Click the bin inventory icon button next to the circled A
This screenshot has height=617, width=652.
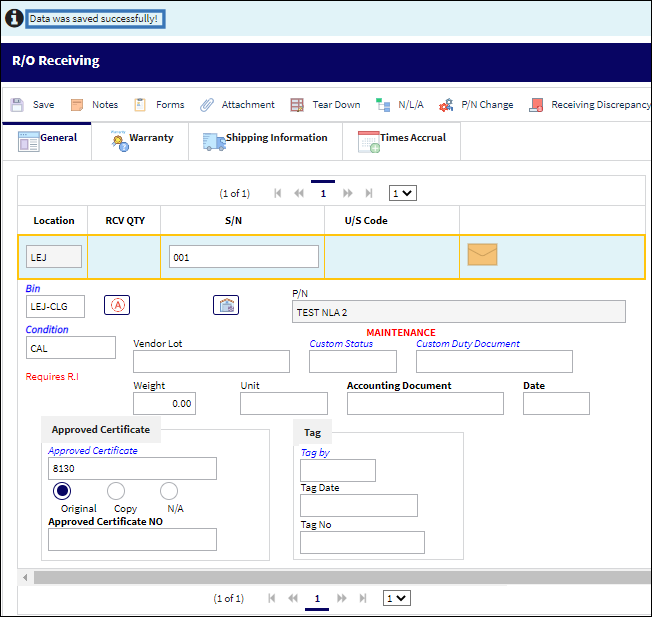226,305
